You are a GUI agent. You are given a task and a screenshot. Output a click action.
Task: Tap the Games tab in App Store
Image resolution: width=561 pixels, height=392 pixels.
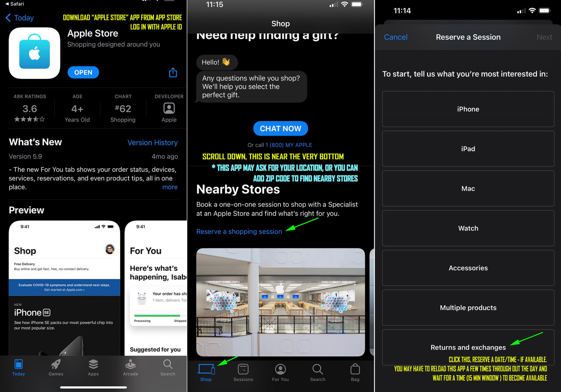pyautogui.click(x=56, y=367)
